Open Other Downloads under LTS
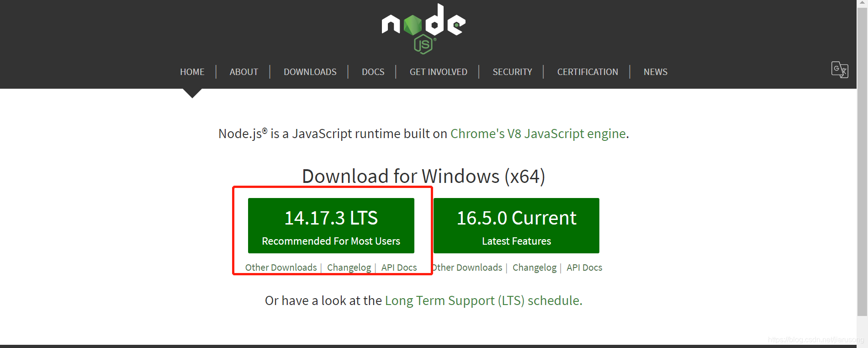The image size is (868, 348). click(281, 268)
